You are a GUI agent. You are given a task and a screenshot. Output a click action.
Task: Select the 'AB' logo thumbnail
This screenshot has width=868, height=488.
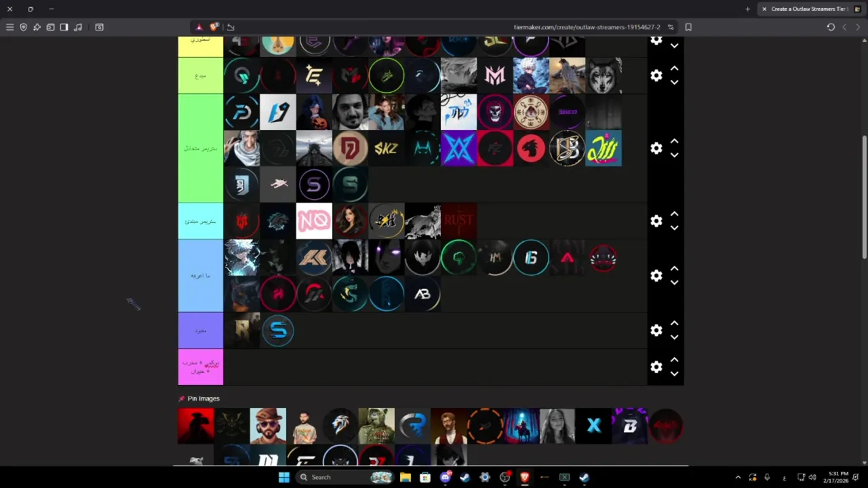(x=422, y=293)
